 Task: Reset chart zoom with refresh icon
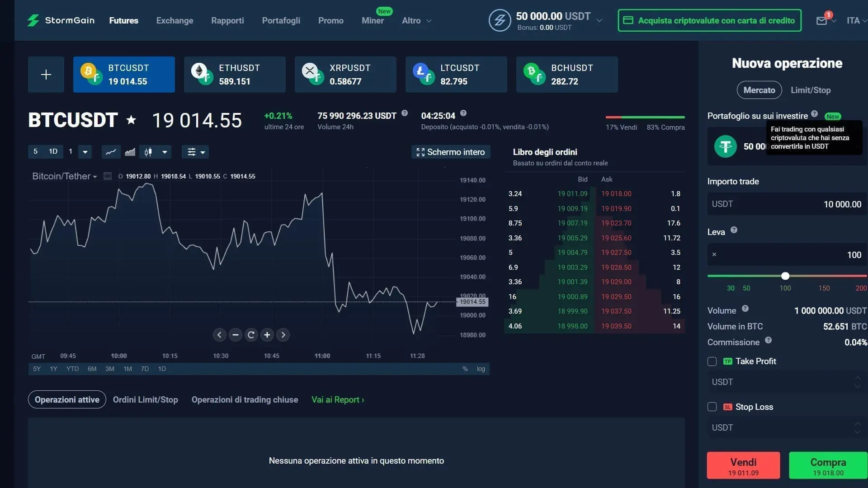click(251, 334)
